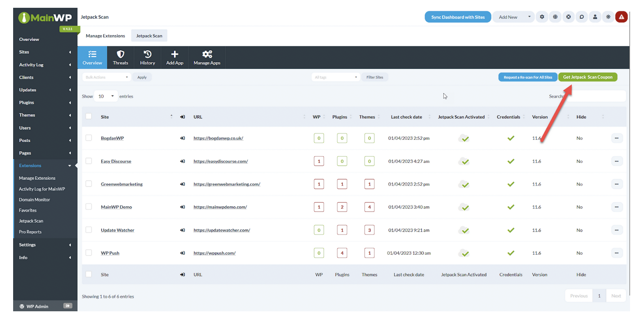The image size is (644, 324).
Task: Click the Plugins count badge for WP Push
Action: (342, 253)
